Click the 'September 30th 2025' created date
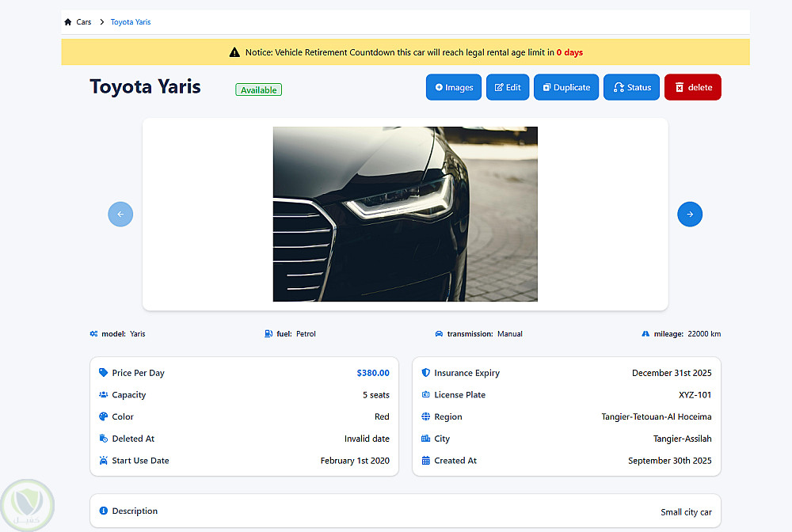Viewport: 792px width, 532px height. pos(670,460)
